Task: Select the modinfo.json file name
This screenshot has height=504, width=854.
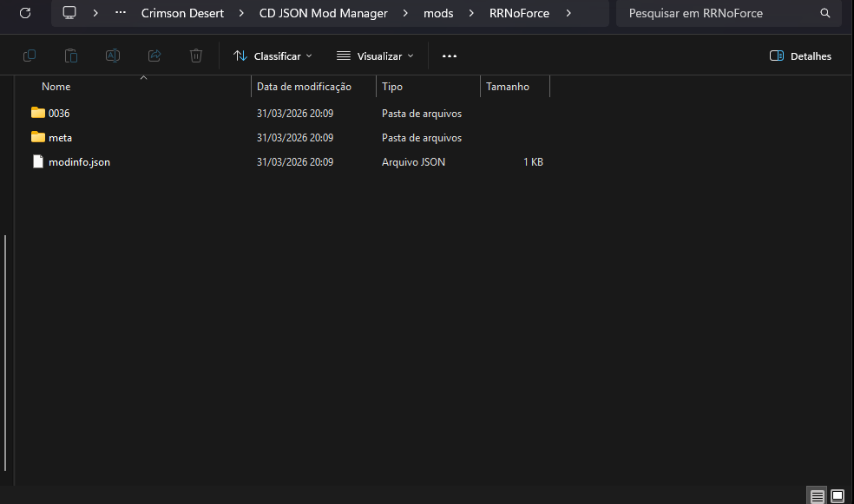Action: (79, 162)
